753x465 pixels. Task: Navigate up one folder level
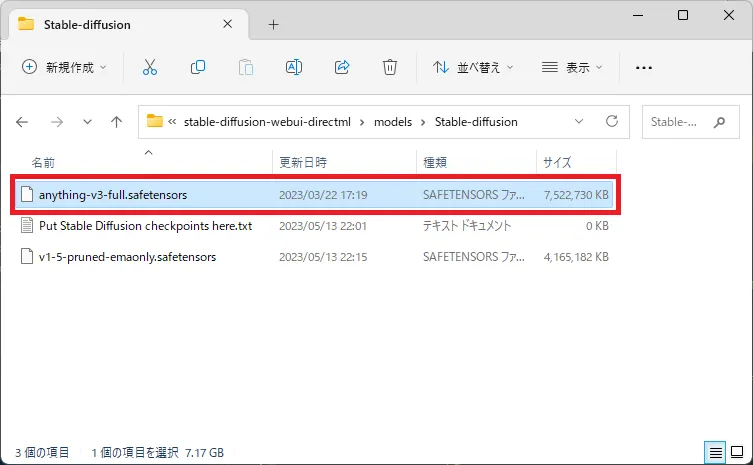coord(116,122)
